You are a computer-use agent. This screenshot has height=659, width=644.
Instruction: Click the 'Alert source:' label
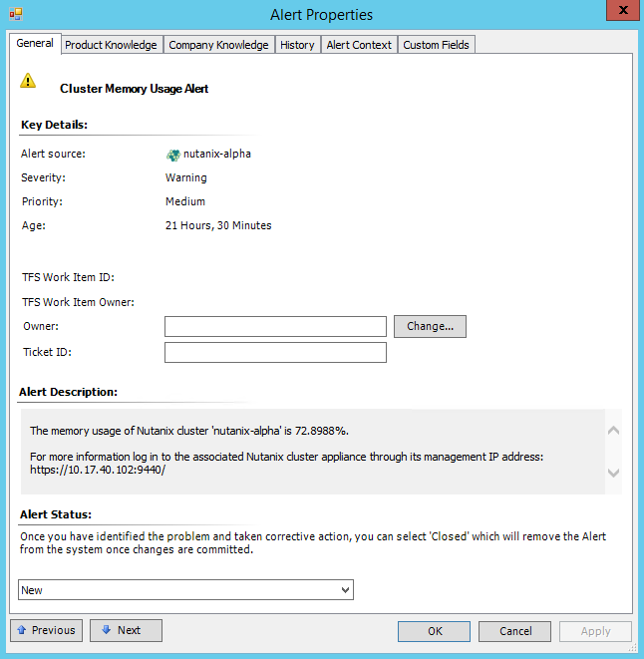pos(54,154)
